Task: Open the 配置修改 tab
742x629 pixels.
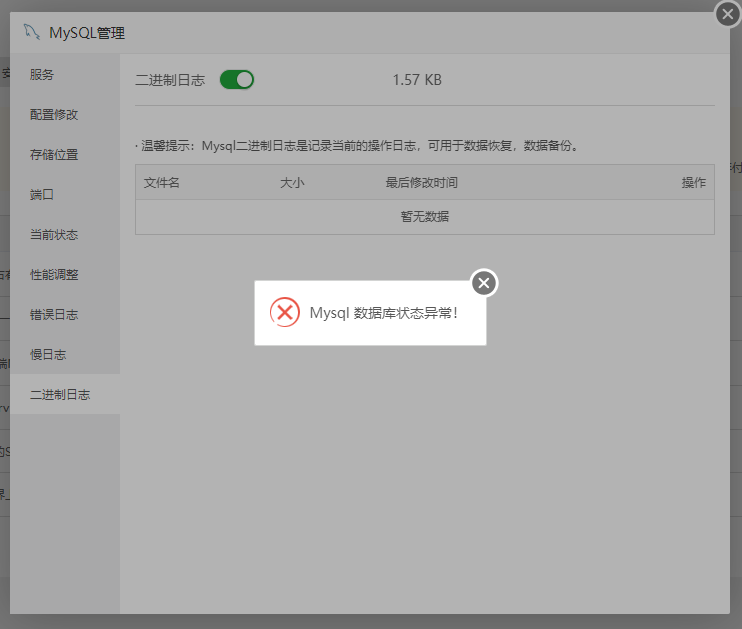Action: [65, 115]
